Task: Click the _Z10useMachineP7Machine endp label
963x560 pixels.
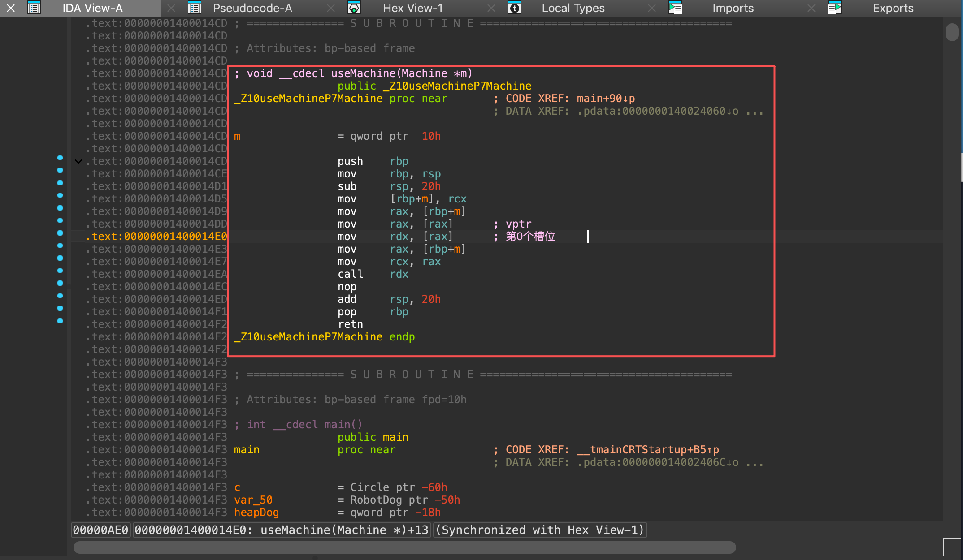Action: click(x=325, y=337)
